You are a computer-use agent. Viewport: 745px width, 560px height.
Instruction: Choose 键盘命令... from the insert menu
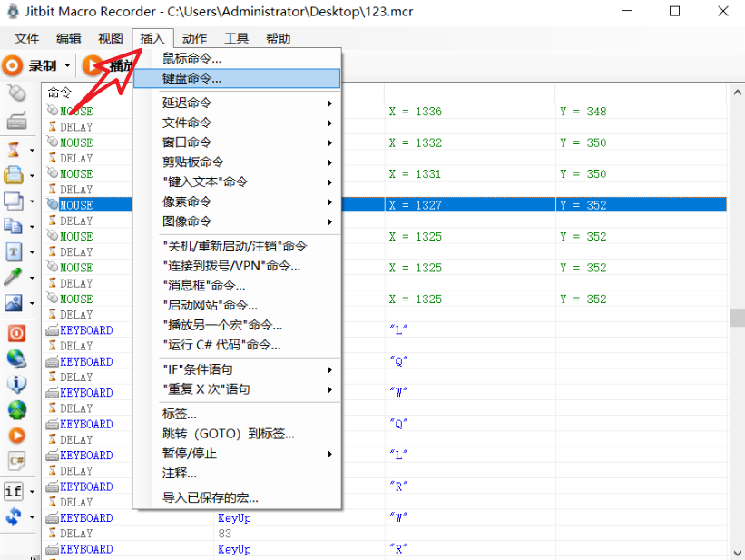pos(237,78)
